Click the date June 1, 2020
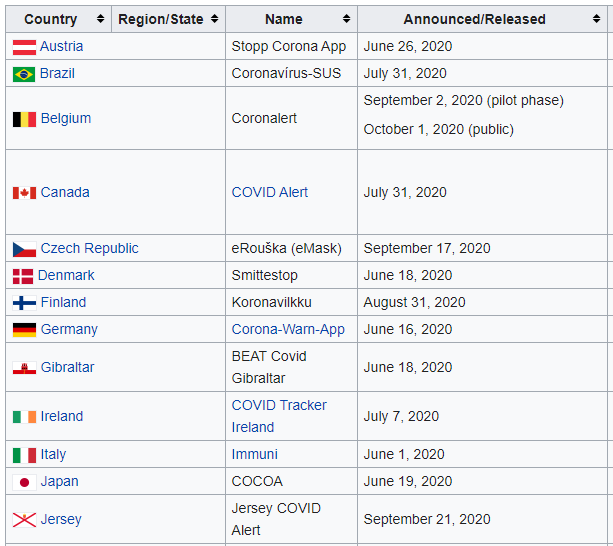The image size is (613, 546). click(x=404, y=454)
